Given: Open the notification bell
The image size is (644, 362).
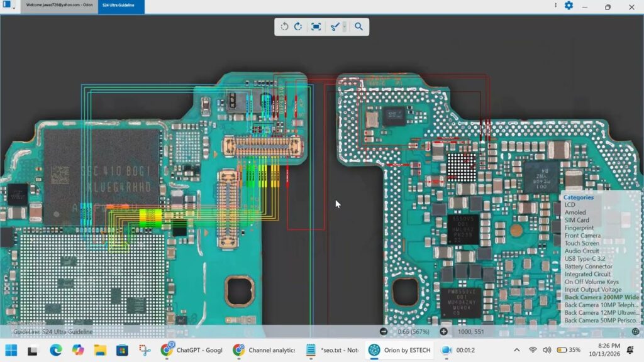Looking at the screenshot, I should click(630, 350).
